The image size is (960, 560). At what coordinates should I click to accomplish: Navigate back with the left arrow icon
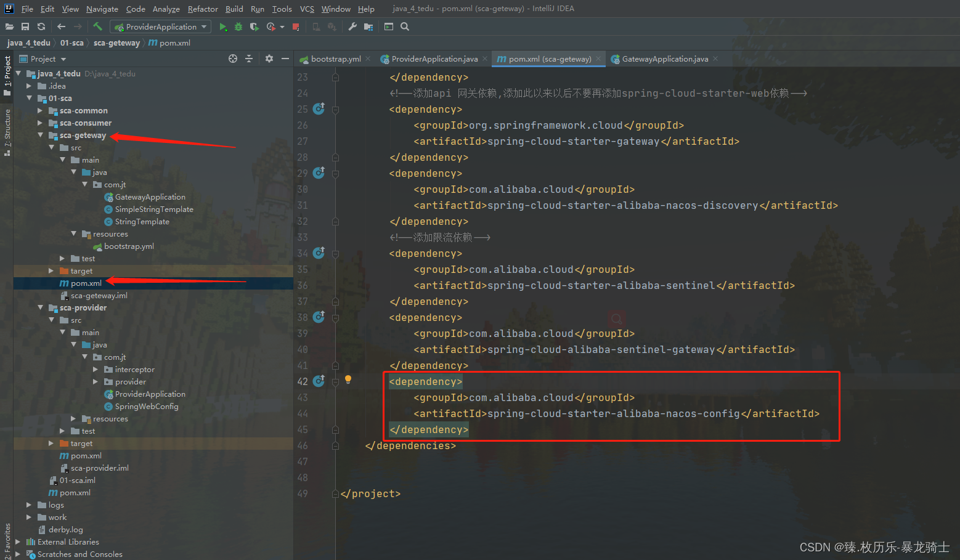click(61, 26)
